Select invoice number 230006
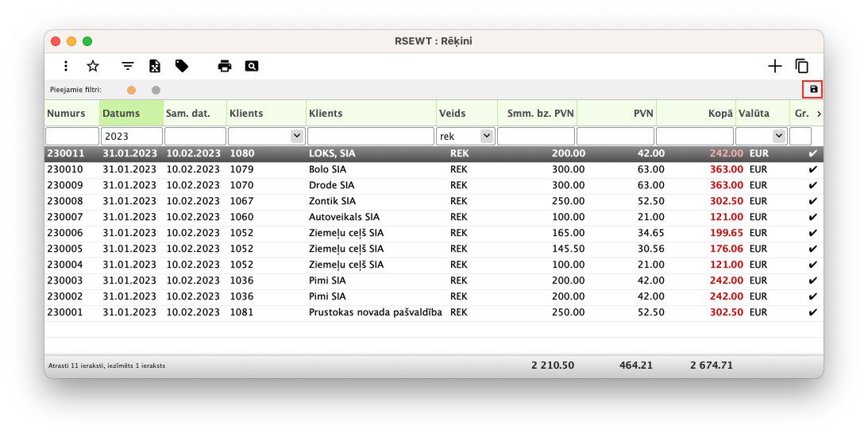 [x=65, y=233]
